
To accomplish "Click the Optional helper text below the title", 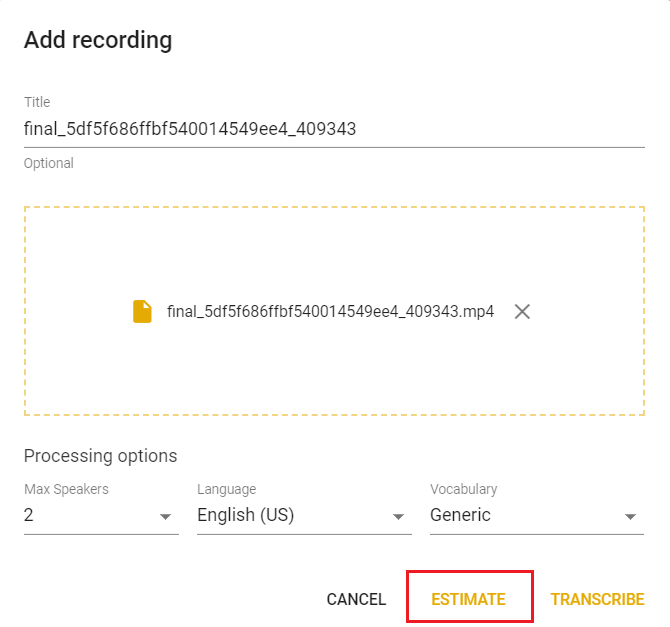I will point(49,163).
